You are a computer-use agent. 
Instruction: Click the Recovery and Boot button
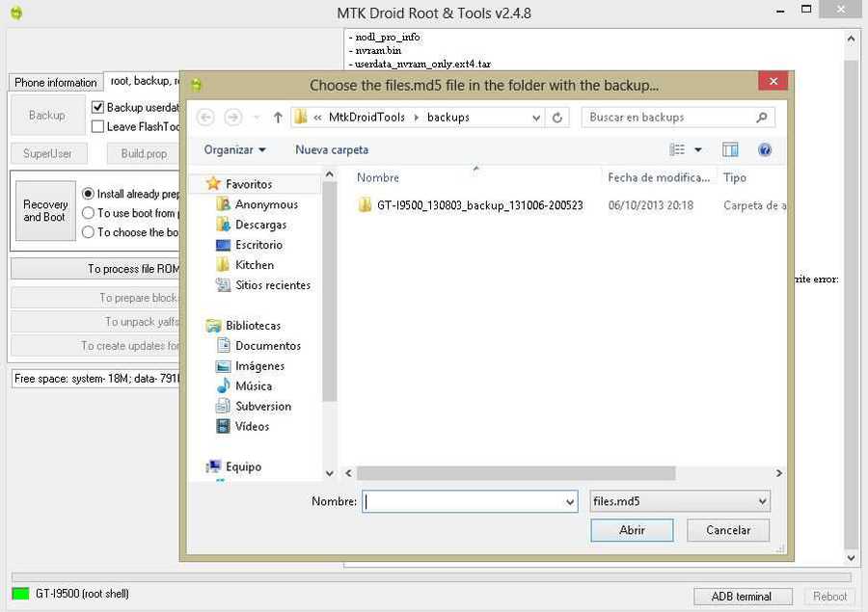point(45,211)
